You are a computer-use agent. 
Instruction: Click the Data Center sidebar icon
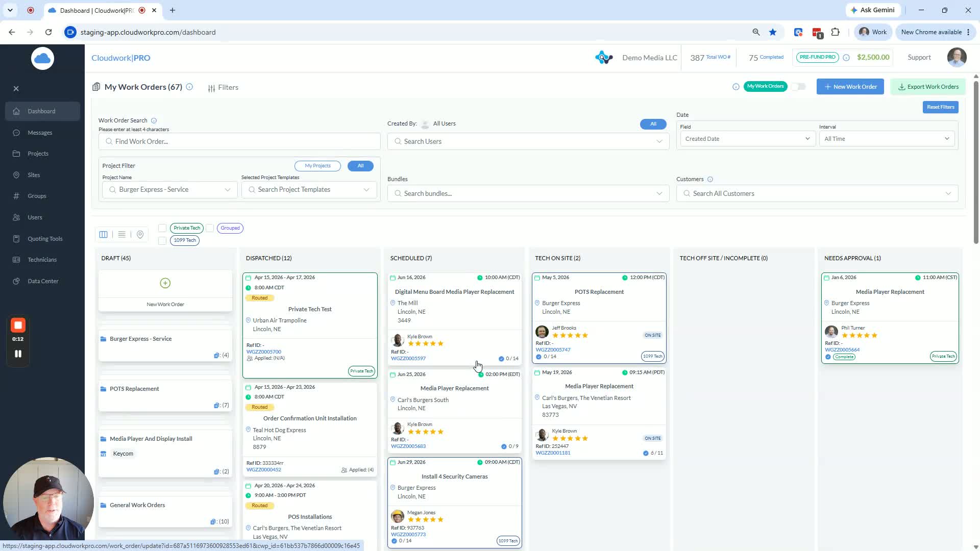(x=16, y=281)
